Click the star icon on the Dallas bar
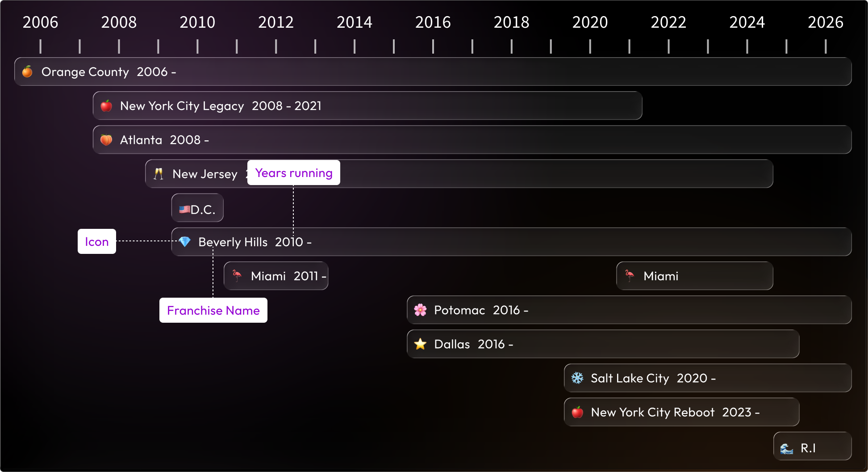Image resolution: width=868 pixels, height=472 pixels. click(x=420, y=344)
